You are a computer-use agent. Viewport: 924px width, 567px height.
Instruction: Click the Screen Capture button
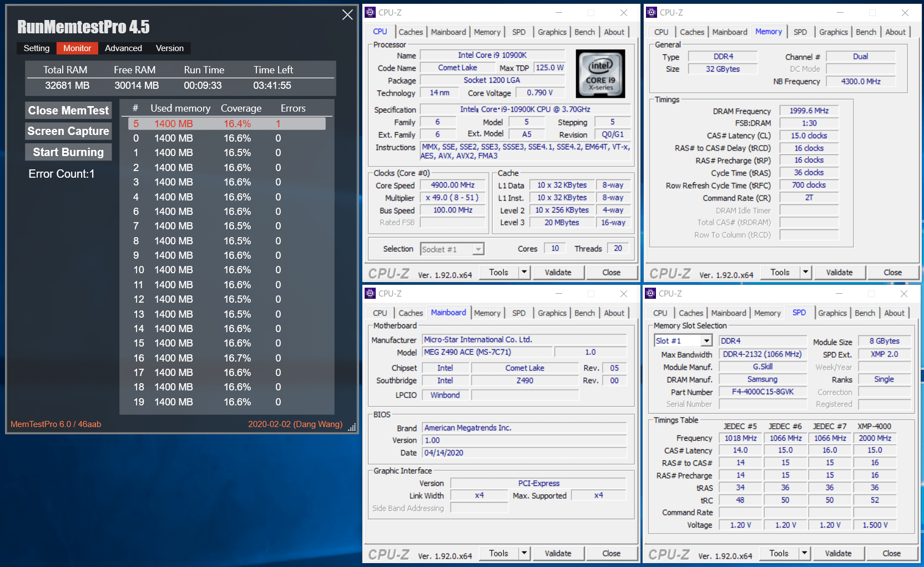[x=68, y=131]
